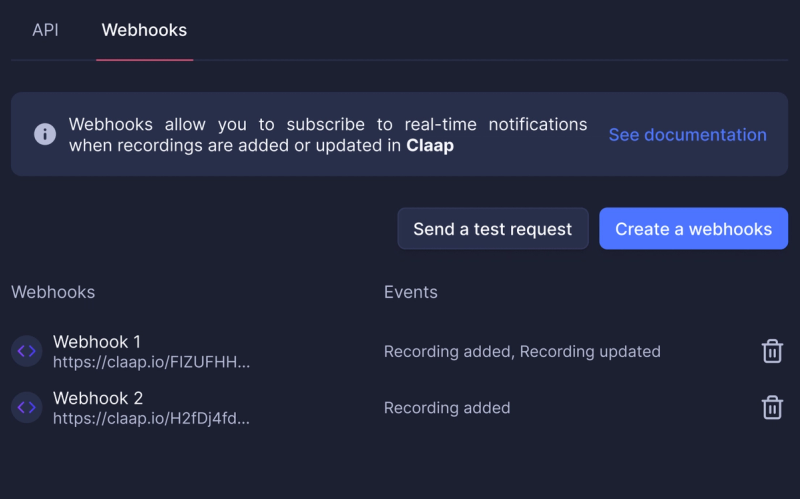Select the Webhooks tab
This screenshot has height=499, width=800.
(x=144, y=30)
